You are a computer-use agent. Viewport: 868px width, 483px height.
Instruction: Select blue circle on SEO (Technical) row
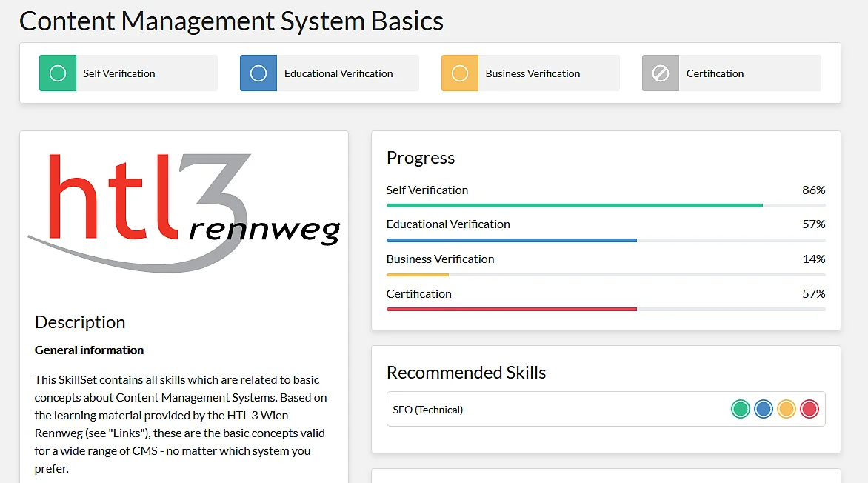tap(764, 409)
